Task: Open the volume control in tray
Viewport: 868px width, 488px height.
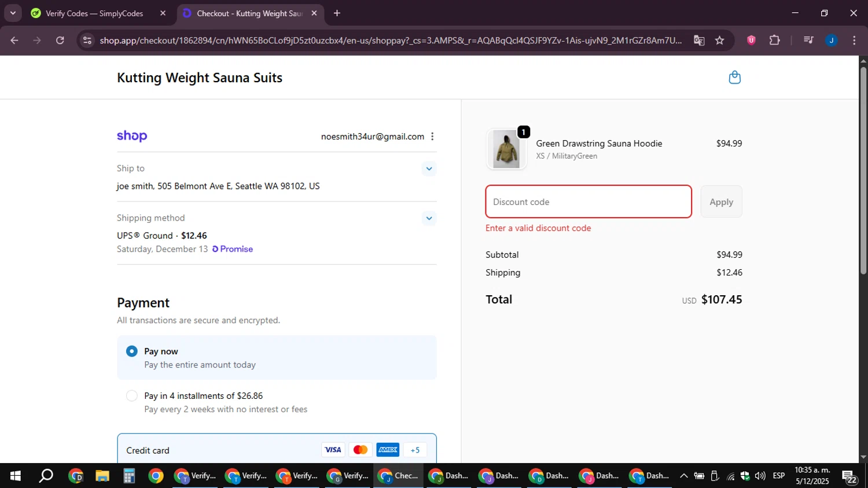Action: pos(760,476)
